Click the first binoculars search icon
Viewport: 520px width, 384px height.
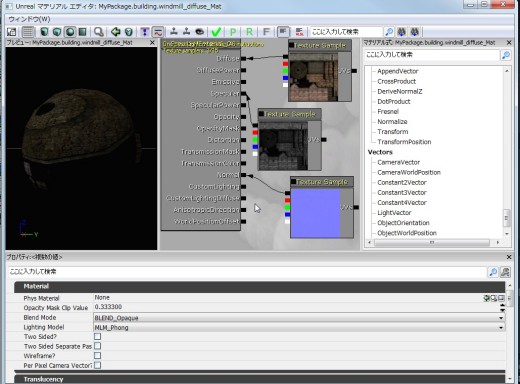click(402, 32)
